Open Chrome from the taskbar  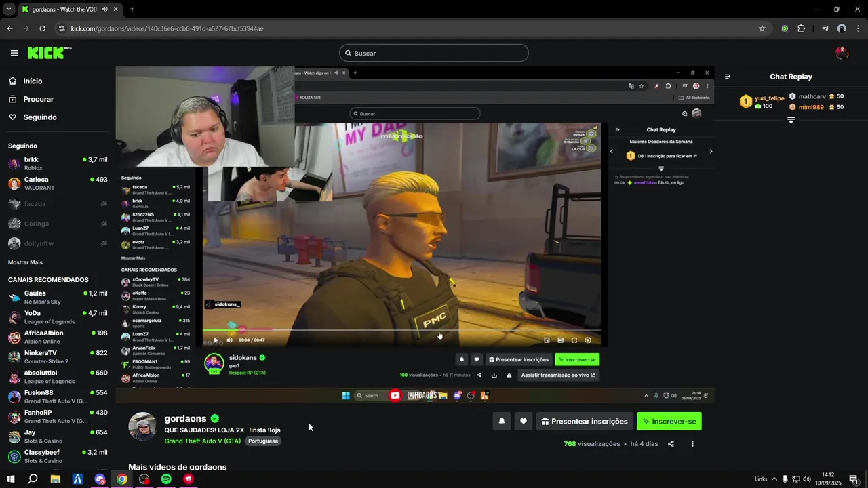[x=121, y=479]
